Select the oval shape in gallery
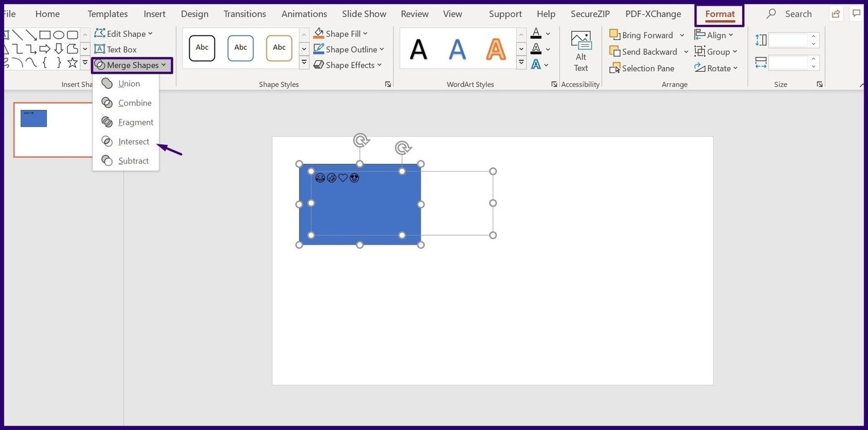Image resolution: width=868 pixels, height=430 pixels. click(x=59, y=35)
